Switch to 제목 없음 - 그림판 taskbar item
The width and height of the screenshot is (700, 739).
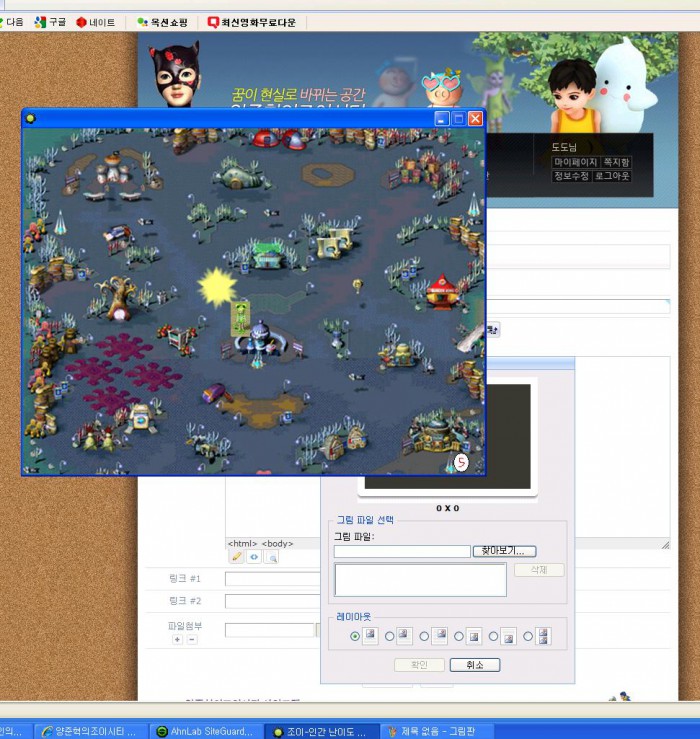click(x=431, y=732)
